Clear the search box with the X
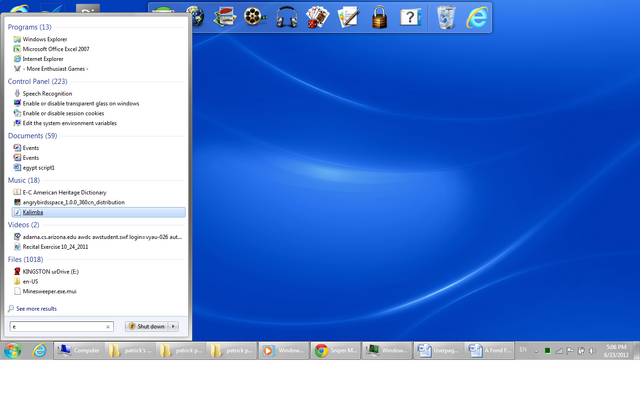This screenshot has height=417, width=640. 108,326
